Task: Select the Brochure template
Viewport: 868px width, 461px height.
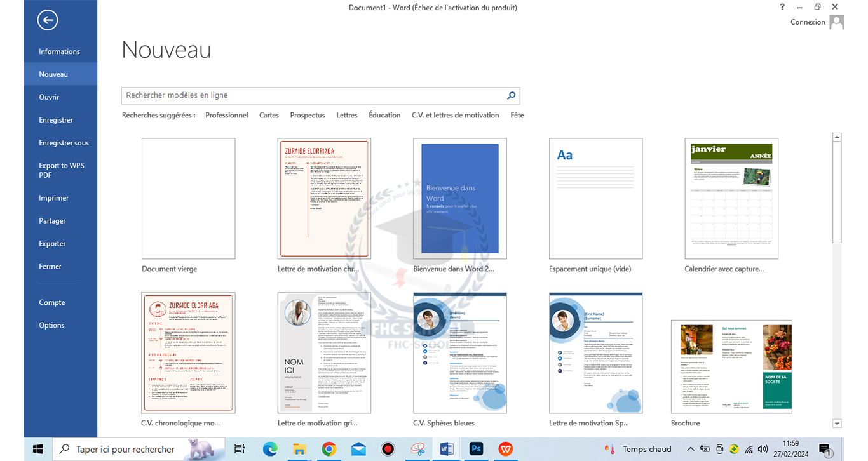Action: pyautogui.click(x=731, y=367)
